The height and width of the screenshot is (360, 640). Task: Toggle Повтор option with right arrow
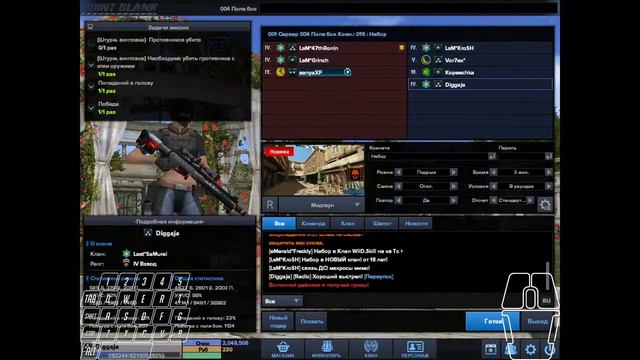453,200
